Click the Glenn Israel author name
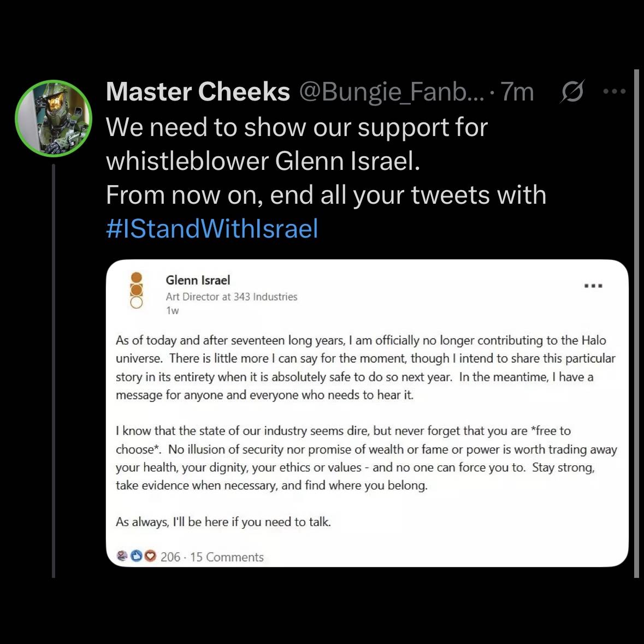The width and height of the screenshot is (644, 644). click(x=198, y=280)
